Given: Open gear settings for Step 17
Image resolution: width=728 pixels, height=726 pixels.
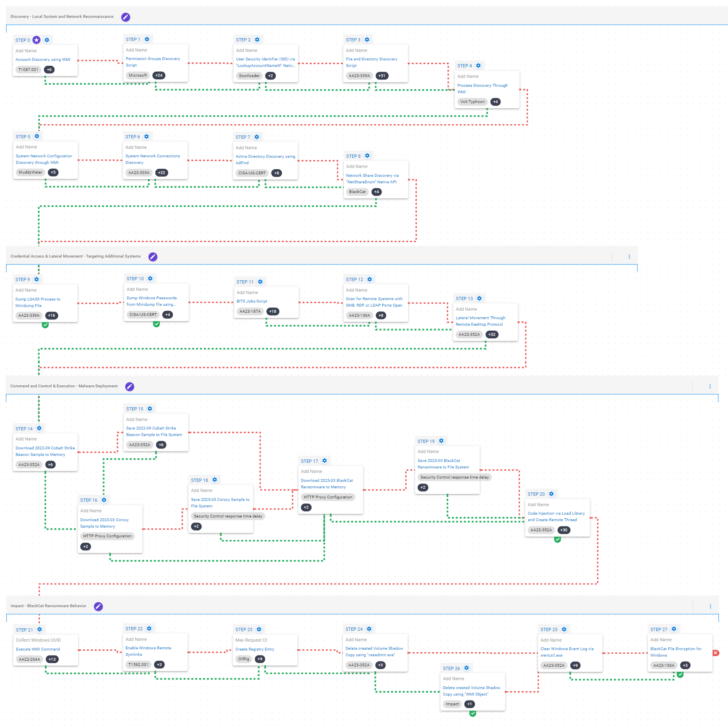Looking at the screenshot, I should coord(324,461).
